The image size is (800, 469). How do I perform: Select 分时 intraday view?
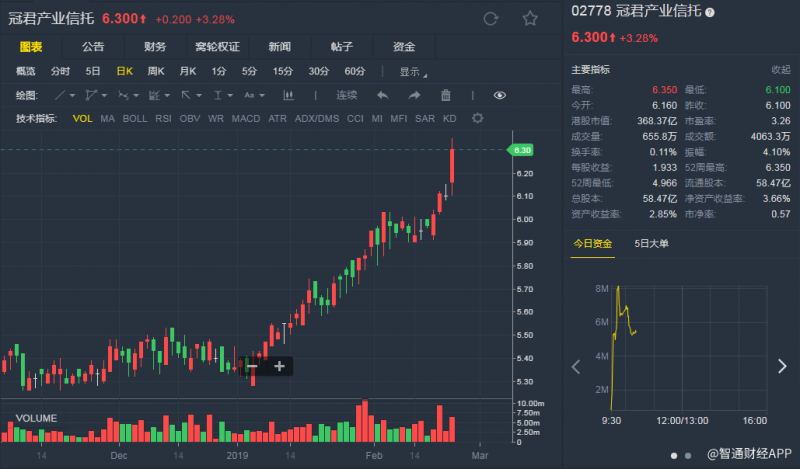coord(60,71)
